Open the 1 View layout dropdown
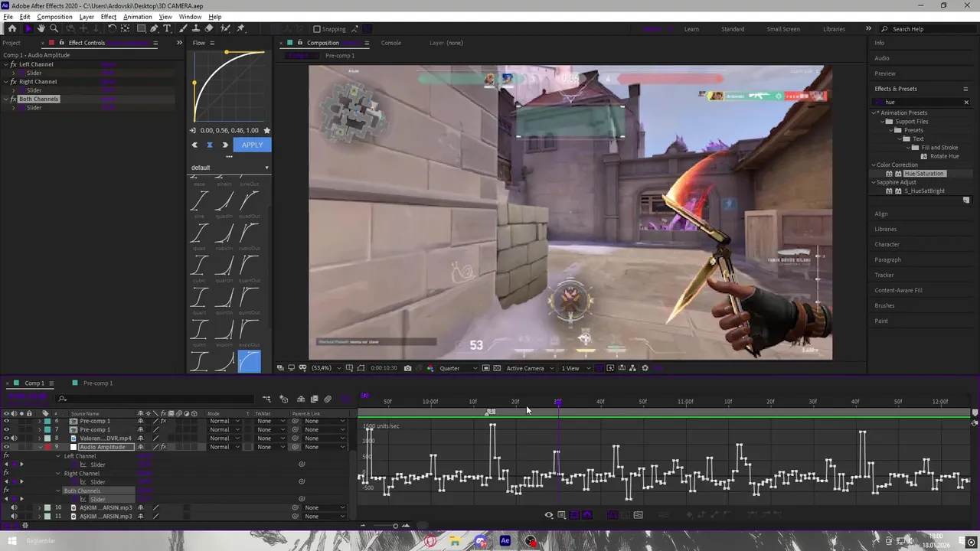 pos(575,368)
